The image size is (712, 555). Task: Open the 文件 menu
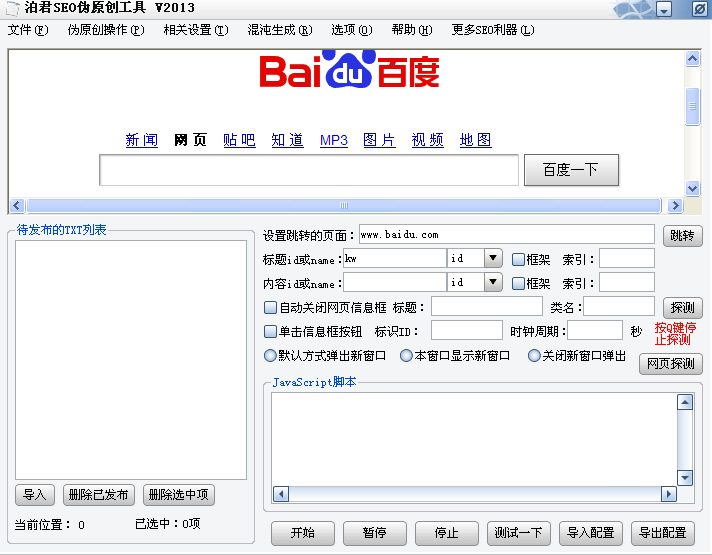pos(28,30)
